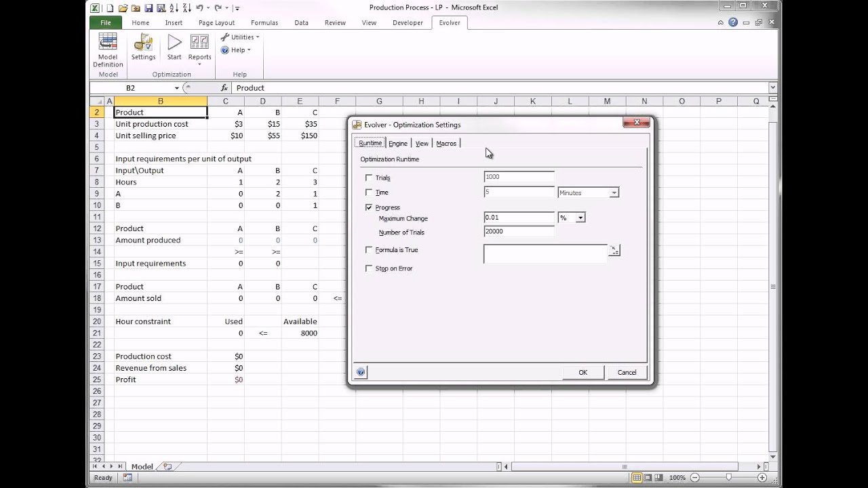The image size is (868, 488).
Task: Insert a new worksheet tab icon
Action: (167, 466)
